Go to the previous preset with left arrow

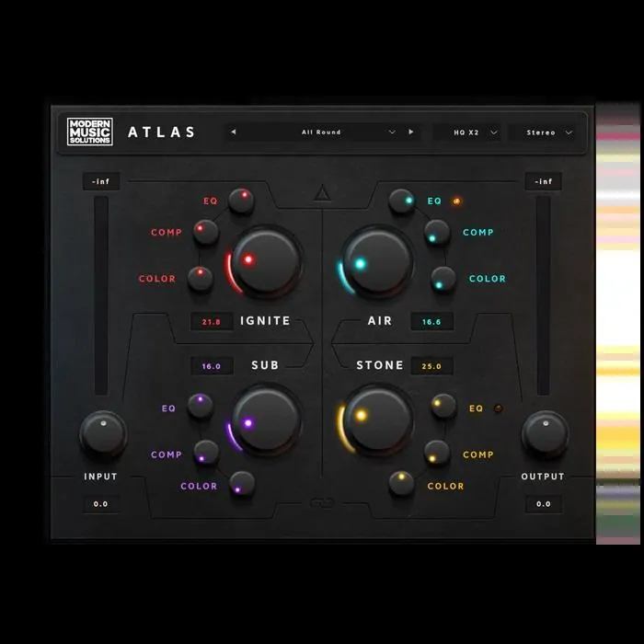234,132
